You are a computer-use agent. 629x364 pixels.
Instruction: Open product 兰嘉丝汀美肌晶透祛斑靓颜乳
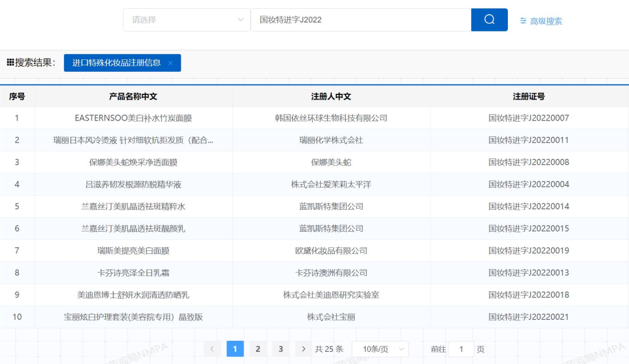point(133,228)
